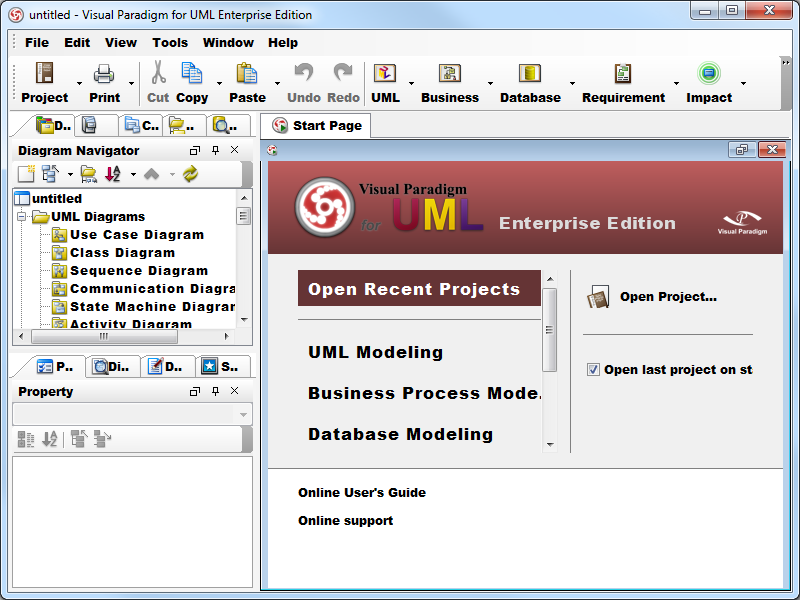Click the Print toolbar icon
Viewport: 800px width, 600px height.
tap(104, 73)
